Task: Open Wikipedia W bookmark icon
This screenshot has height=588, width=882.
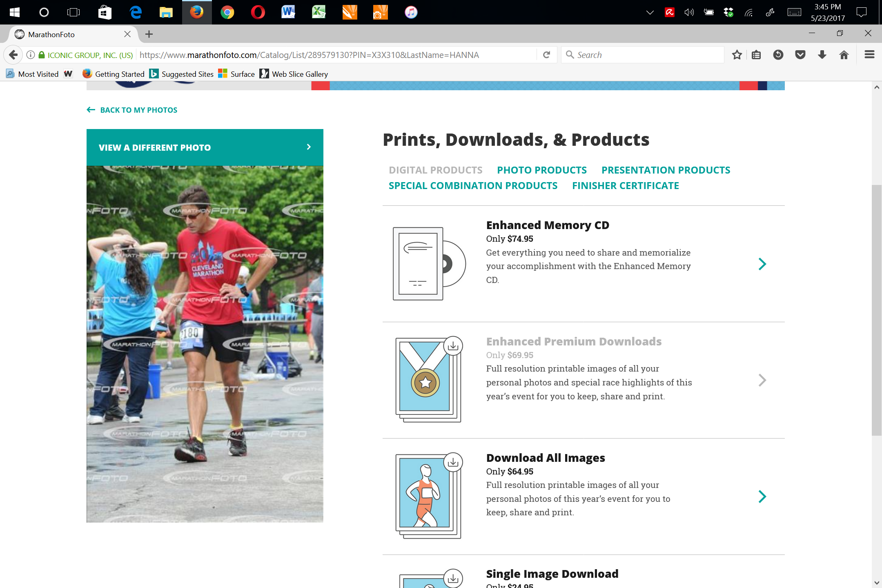Action: (x=68, y=74)
